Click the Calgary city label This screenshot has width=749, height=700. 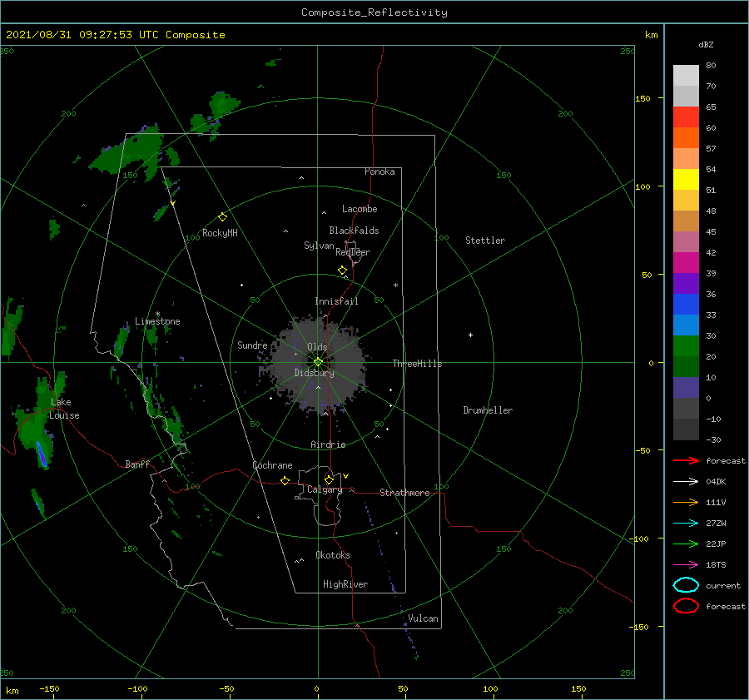[325, 489]
